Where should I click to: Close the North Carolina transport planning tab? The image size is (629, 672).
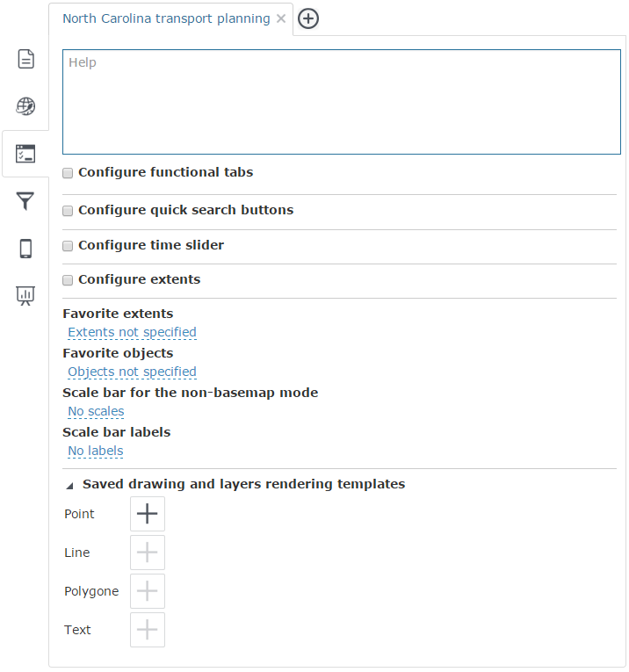281,18
